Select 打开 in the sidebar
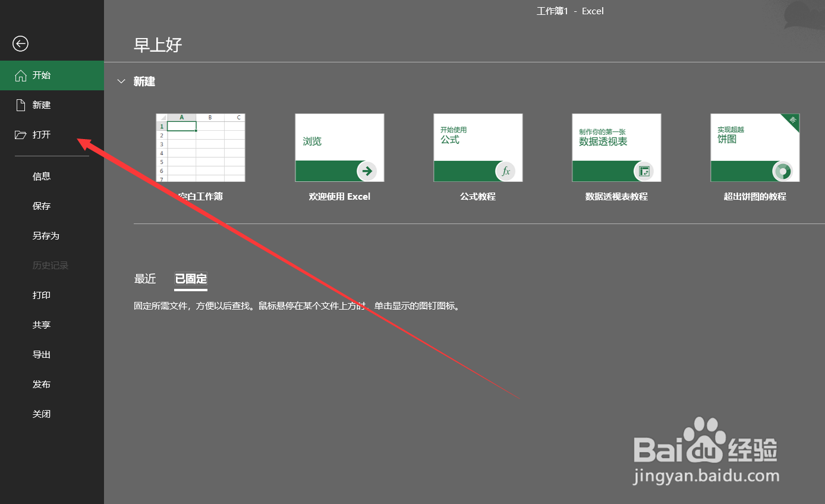 [x=52, y=135]
